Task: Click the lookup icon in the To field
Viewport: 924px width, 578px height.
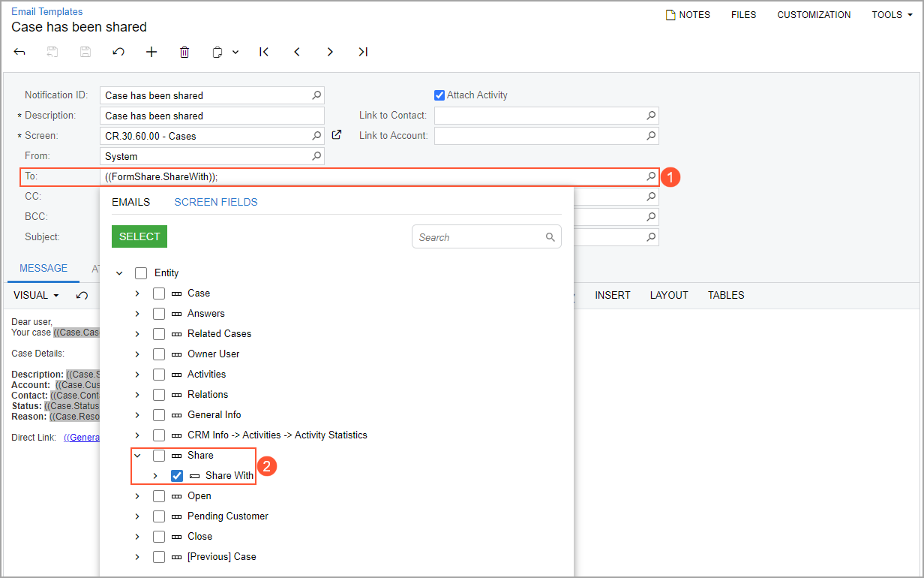Action: [x=651, y=176]
